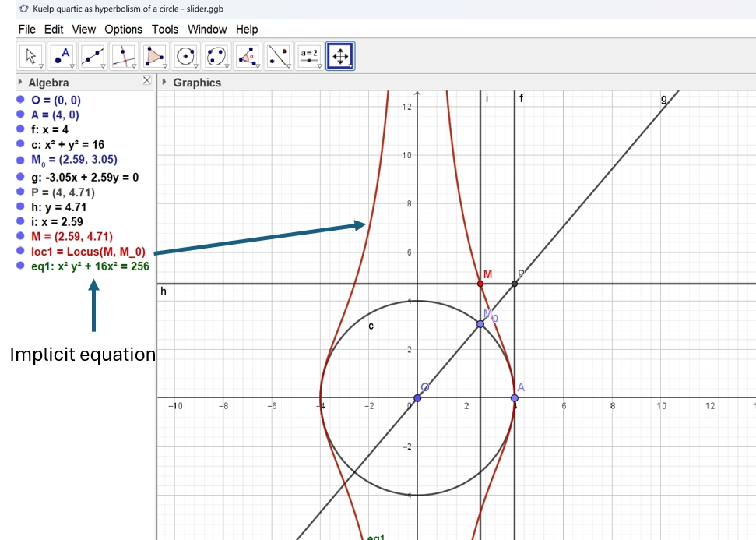756x540 pixels.
Task: Expand the Graphics panel style bar arrow
Action: point(164,83)
